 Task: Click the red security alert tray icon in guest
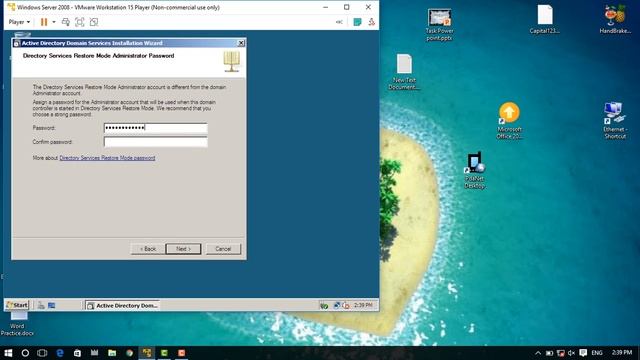pos(346,305)
